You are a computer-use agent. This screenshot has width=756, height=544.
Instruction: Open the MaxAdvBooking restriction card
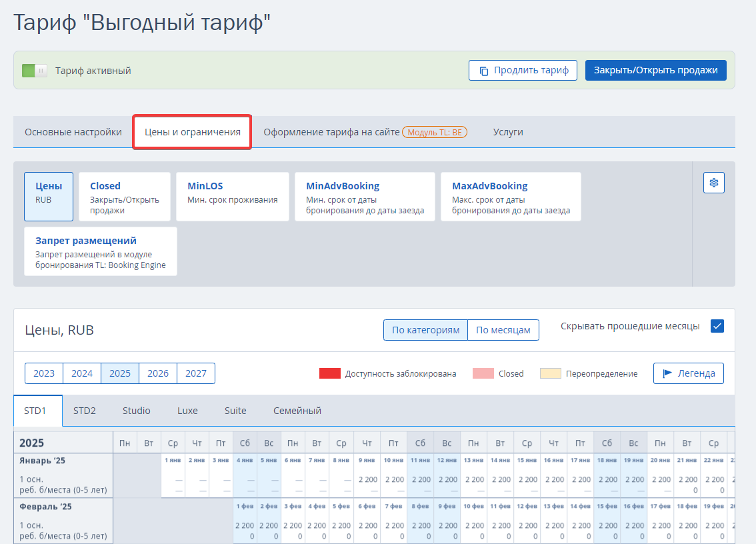pos(511,197)
